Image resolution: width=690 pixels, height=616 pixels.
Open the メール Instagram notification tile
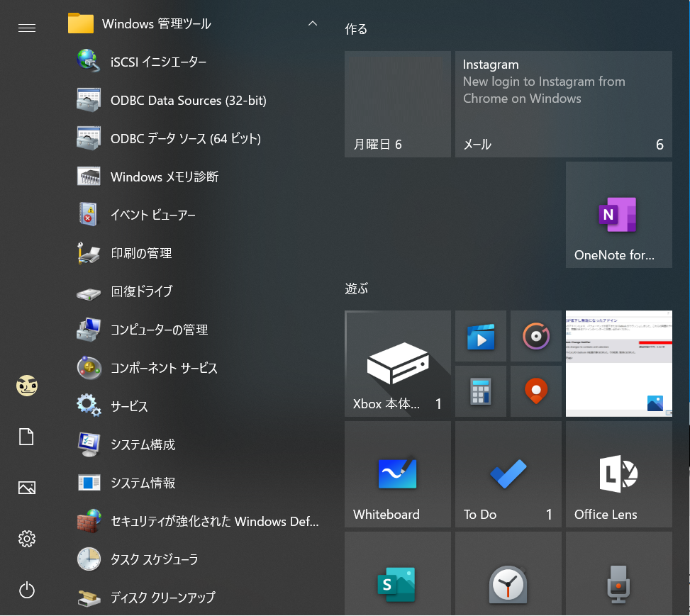(x=564, y=104)
